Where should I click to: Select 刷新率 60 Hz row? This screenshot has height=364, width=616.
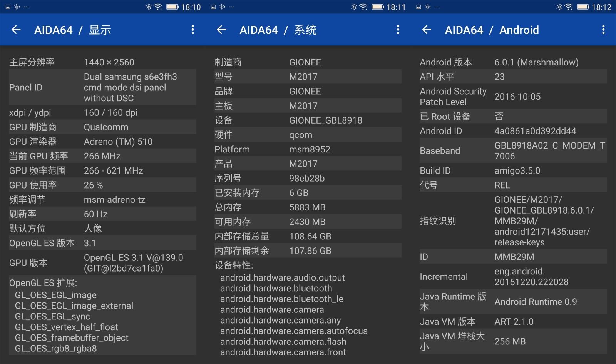coord(102,214)
